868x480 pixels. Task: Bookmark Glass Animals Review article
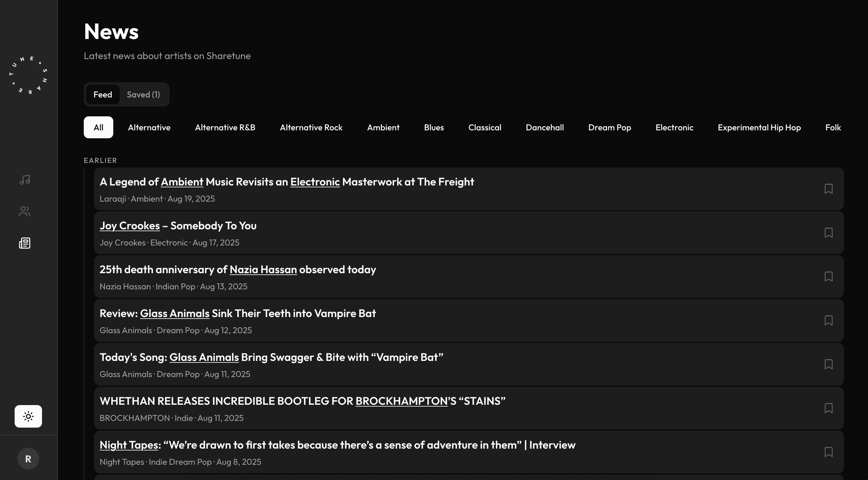829,320
